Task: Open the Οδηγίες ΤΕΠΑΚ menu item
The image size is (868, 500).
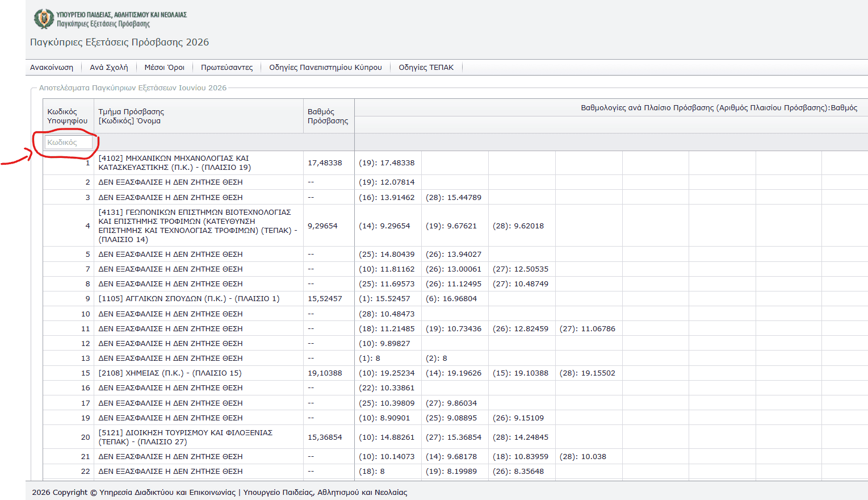Action: (x=426, y=67)
